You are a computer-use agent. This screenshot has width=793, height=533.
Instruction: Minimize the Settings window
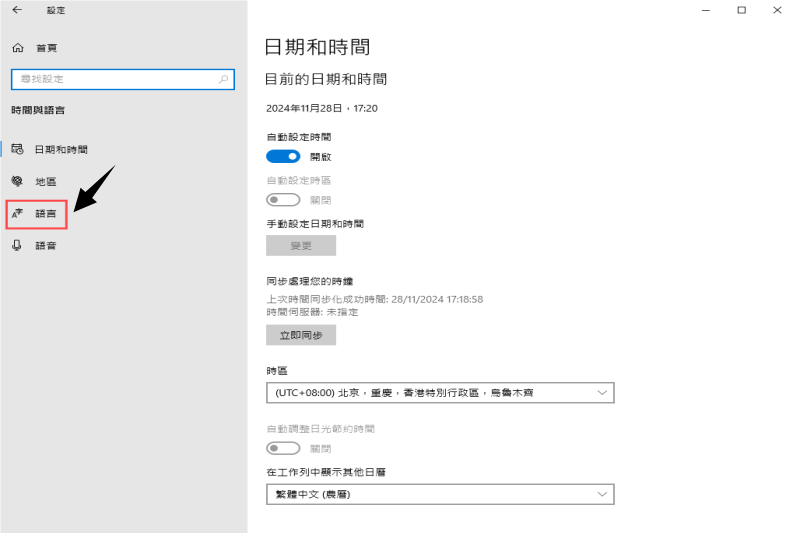704,10
